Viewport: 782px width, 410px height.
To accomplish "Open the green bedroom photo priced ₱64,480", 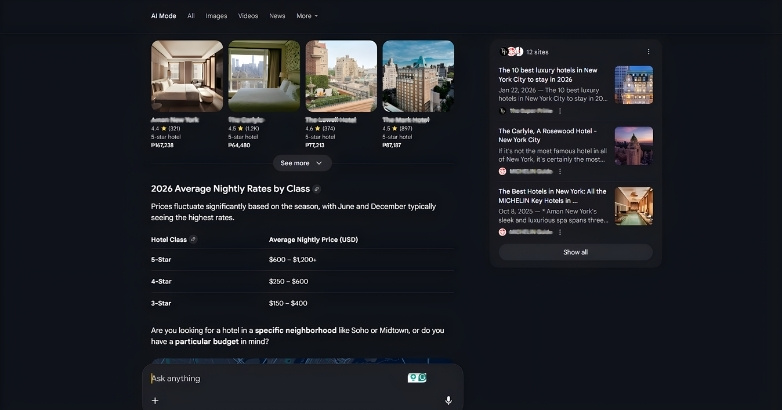I will 264,76.
